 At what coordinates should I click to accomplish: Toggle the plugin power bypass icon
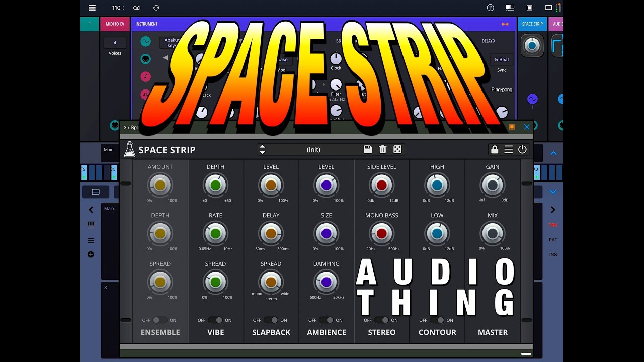coord(522,149)
